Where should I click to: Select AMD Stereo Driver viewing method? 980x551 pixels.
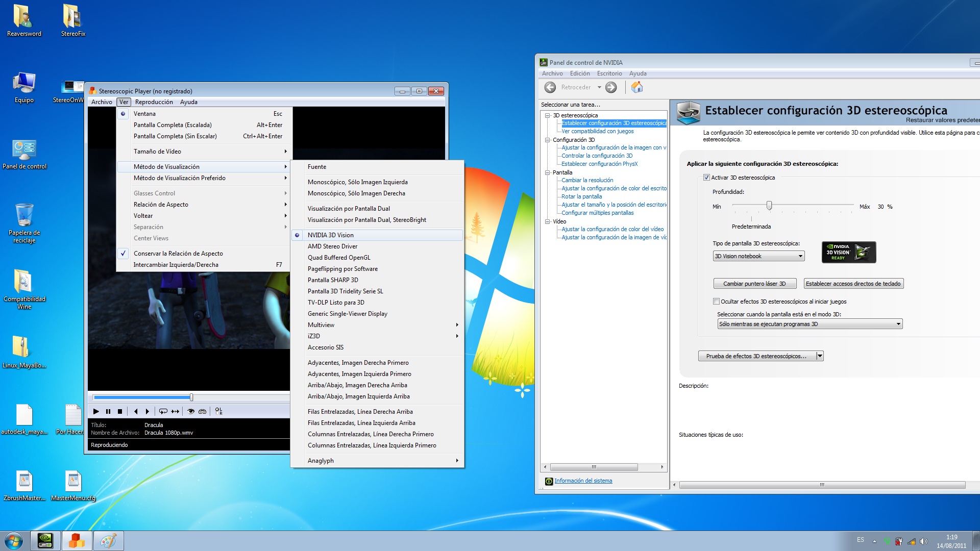point(377,246)
